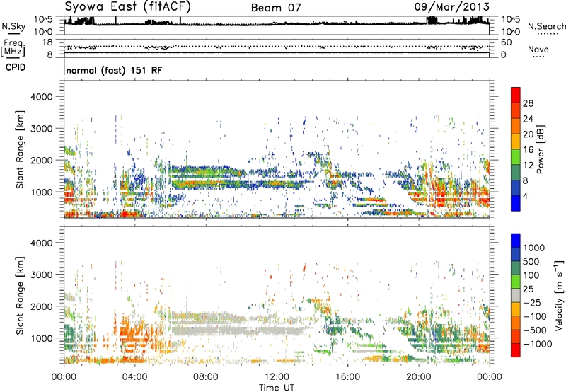Screen dimensions: 566x392
Task: Pick the red bottom segment of velocity colorbar
Action: click(x=516, y=350)
